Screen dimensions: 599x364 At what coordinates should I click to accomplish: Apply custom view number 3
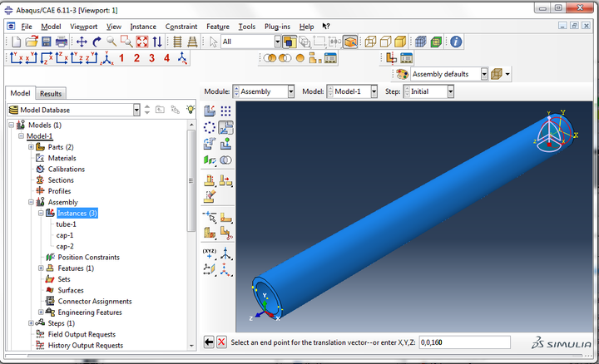point(151,58)
